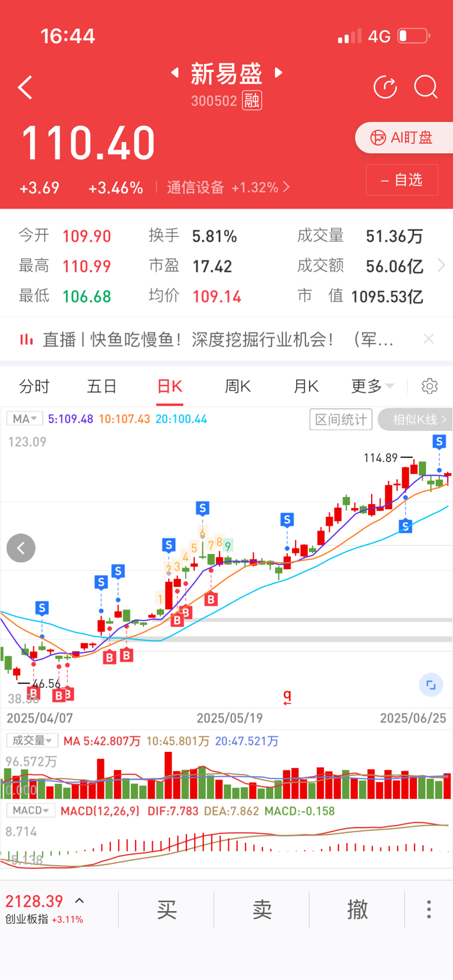Tap the red q event marker

[287, 698]
